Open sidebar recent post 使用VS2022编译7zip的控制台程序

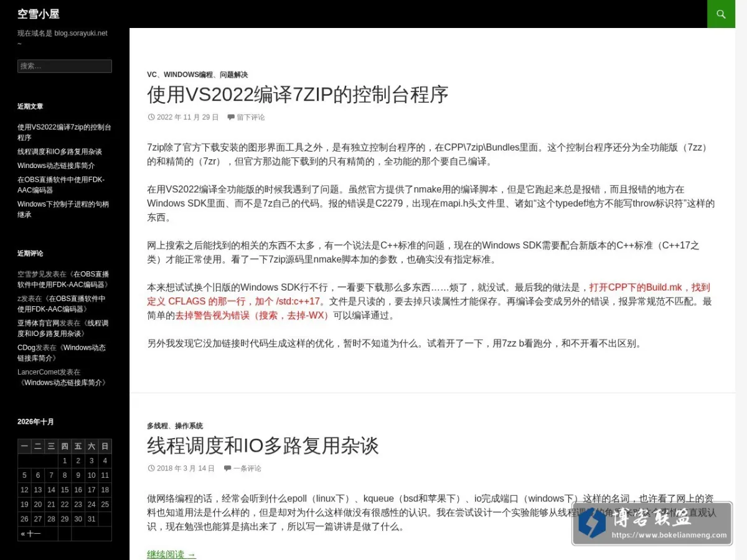click(x=64, y=133)
